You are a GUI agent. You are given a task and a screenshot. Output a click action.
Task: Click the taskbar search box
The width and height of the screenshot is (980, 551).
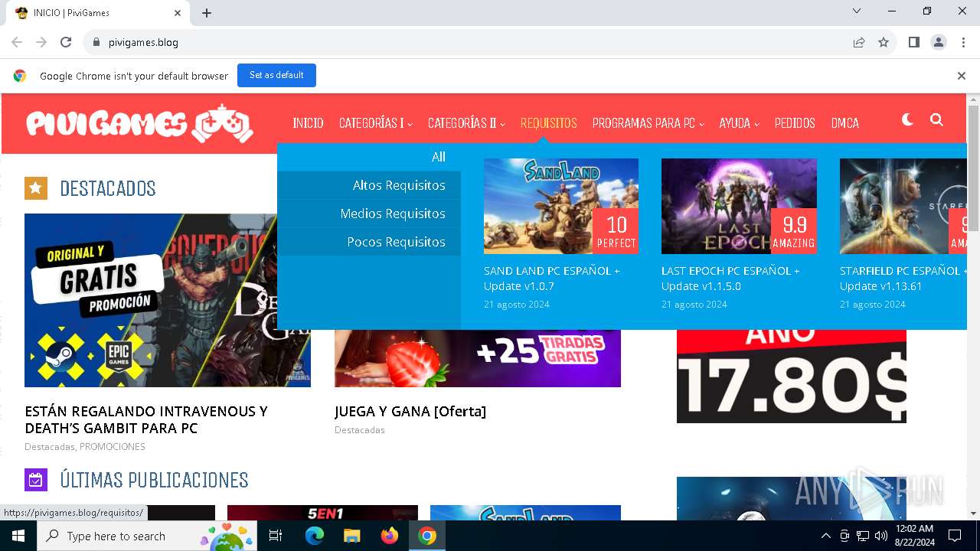click(x=149, y=536)
